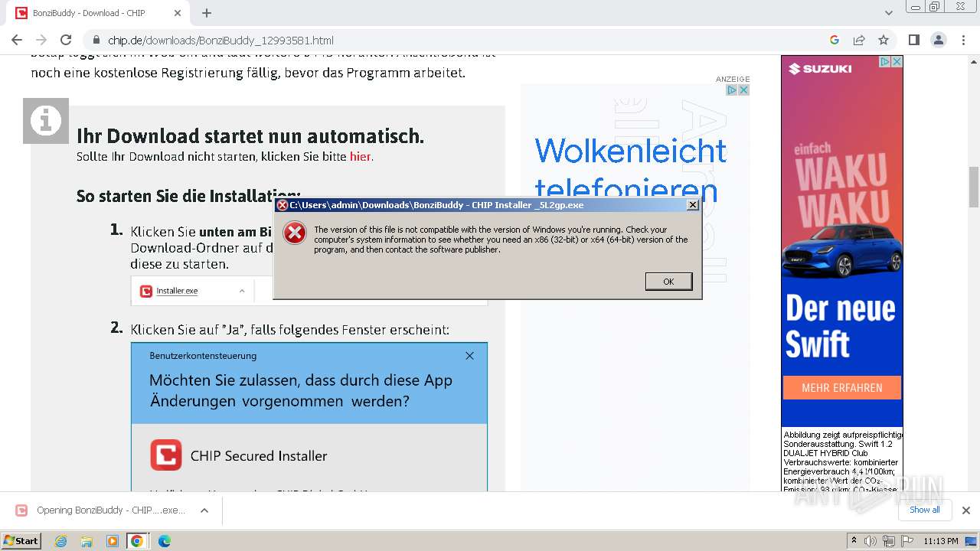Open network status tray icon
The width and height of the screenshot is (980, 551).
pyautogui.click(x=889, y=541)
